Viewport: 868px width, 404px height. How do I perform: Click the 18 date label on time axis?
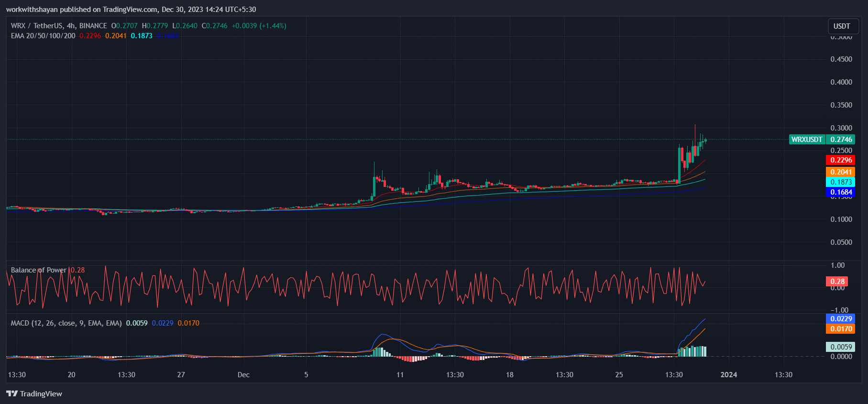[510, 375]
